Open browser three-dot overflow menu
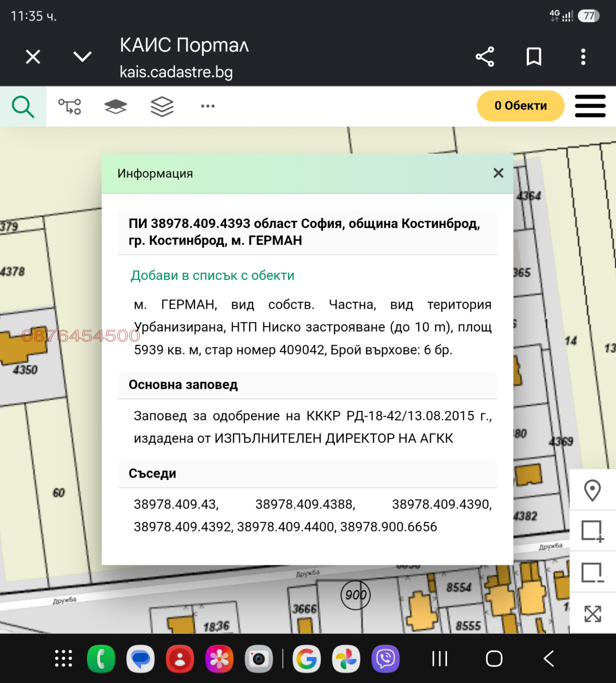Viewport: 616px width, 683px height. click(583, 57)
